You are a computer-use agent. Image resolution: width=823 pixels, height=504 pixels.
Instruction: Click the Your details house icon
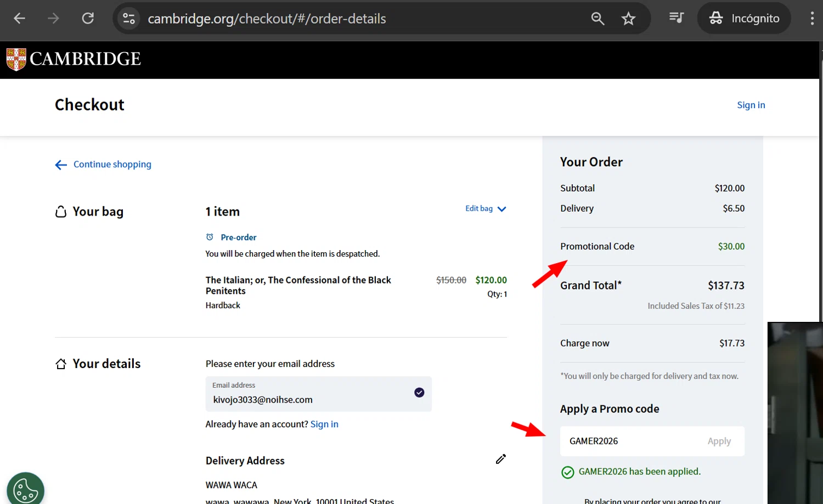(x=61, y=364)
